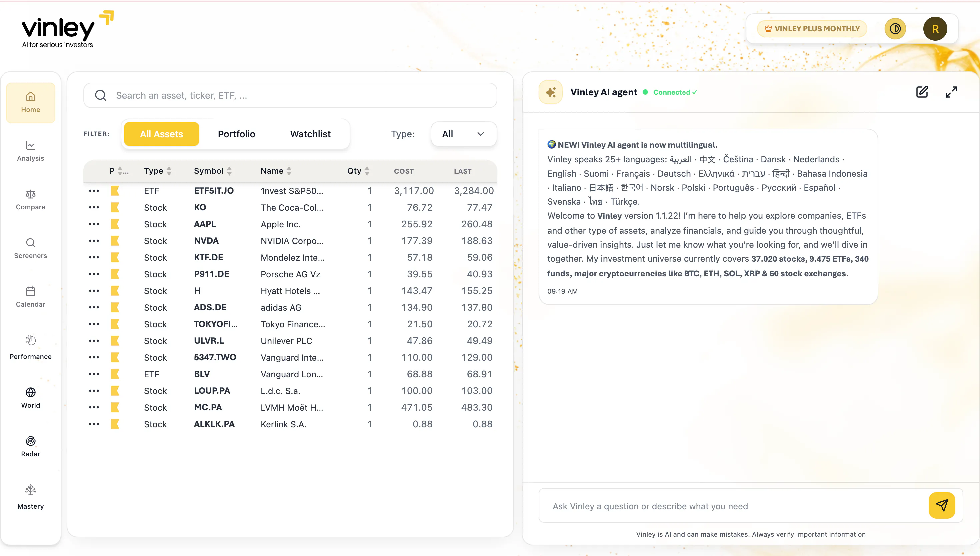Switch to the Portfolio filter tab
The image size is (980, 556).
(x=236, y=134)
